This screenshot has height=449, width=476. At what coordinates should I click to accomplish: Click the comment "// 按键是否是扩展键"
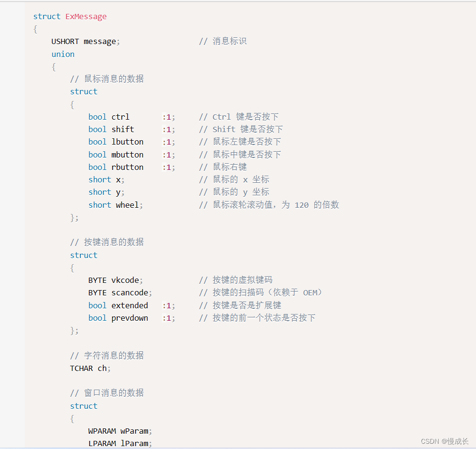click(240, 305)
